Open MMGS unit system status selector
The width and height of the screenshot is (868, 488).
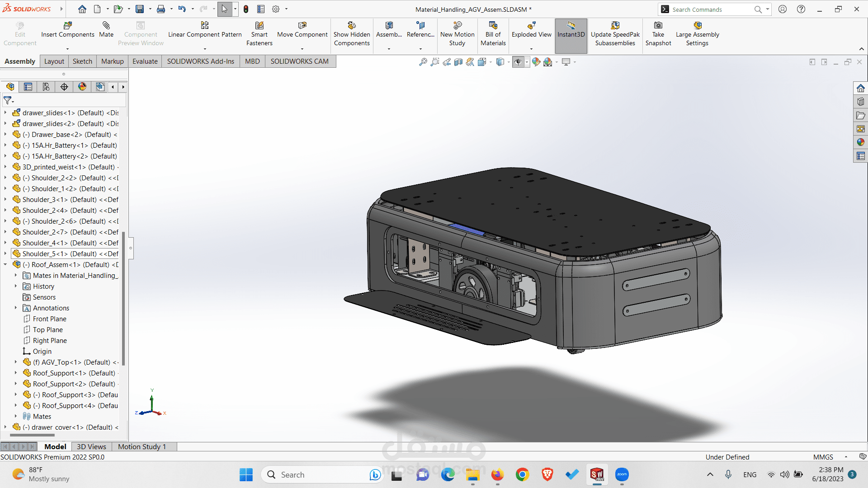(x=823, y=457)
